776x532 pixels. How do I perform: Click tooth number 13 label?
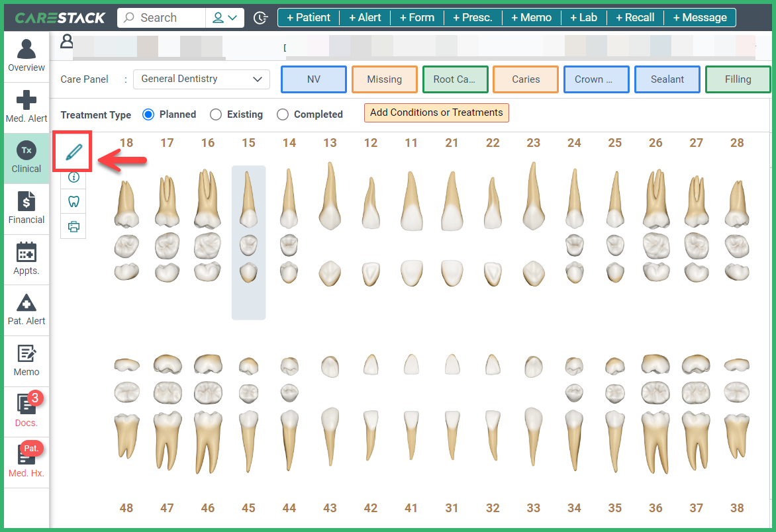pyautogui.click(x=330, y=143)
